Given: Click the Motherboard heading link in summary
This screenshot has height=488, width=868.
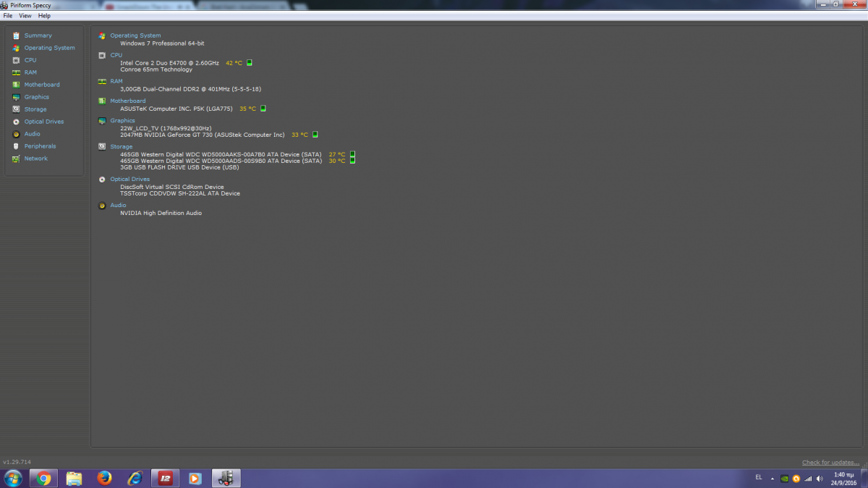Looking at the screenshot, I should (127, 101).
